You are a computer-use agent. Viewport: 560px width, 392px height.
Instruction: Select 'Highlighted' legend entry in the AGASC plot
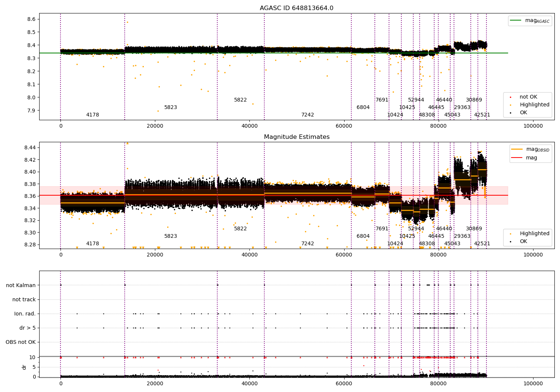tap(534, 105)
